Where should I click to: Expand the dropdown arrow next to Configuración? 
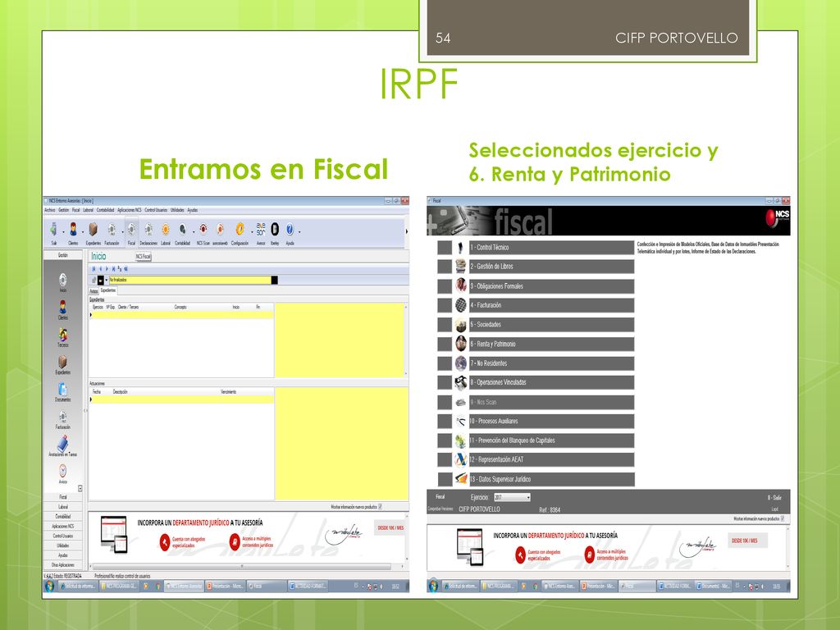pos(252,232)
